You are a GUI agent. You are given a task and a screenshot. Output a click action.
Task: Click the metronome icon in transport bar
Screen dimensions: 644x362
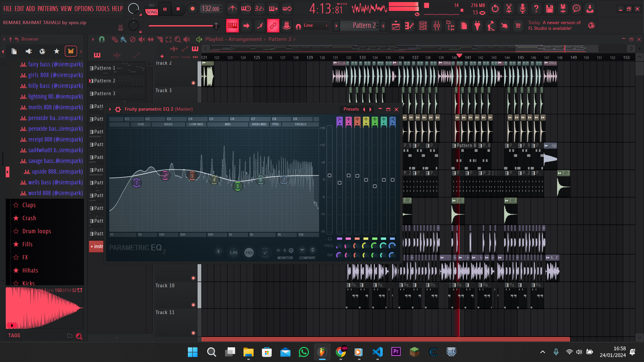[x=232, y=9]
